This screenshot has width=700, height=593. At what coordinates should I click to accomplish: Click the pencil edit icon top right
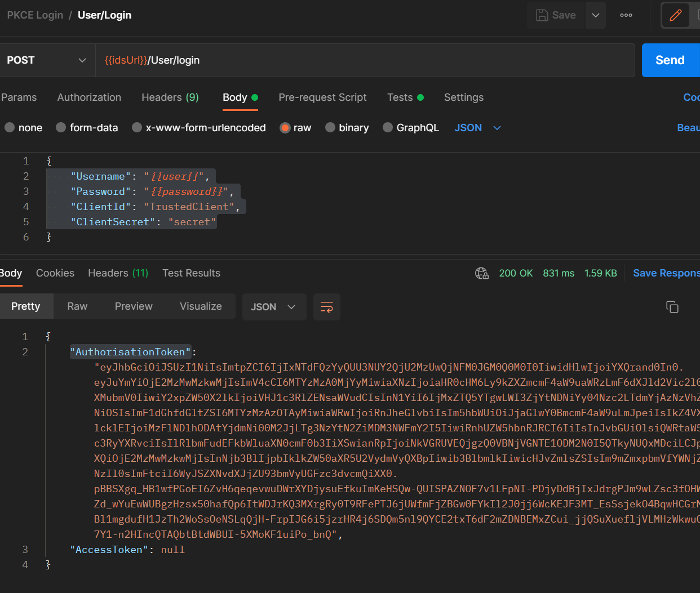tap(676, 15)
